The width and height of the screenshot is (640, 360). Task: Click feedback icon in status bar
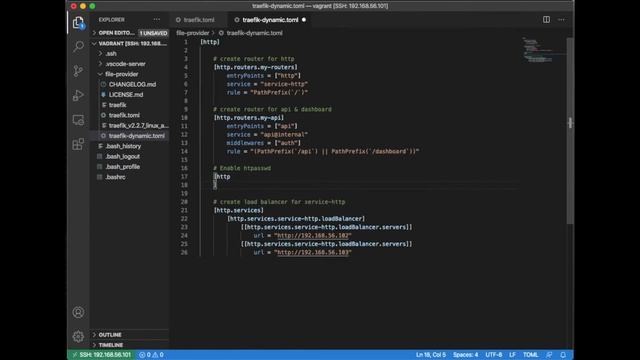[x=549, y=355]
